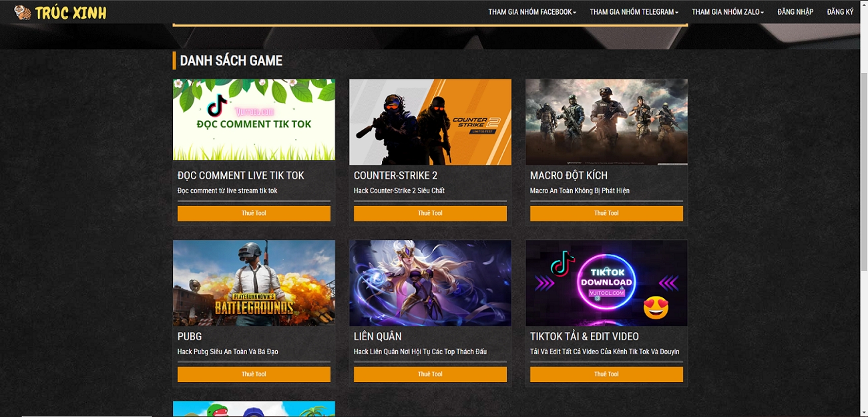The image size is (868, 417).
Task: Select the TIKTOK TẢI & EDIT VIDEO title
Action: coord(584,337)
